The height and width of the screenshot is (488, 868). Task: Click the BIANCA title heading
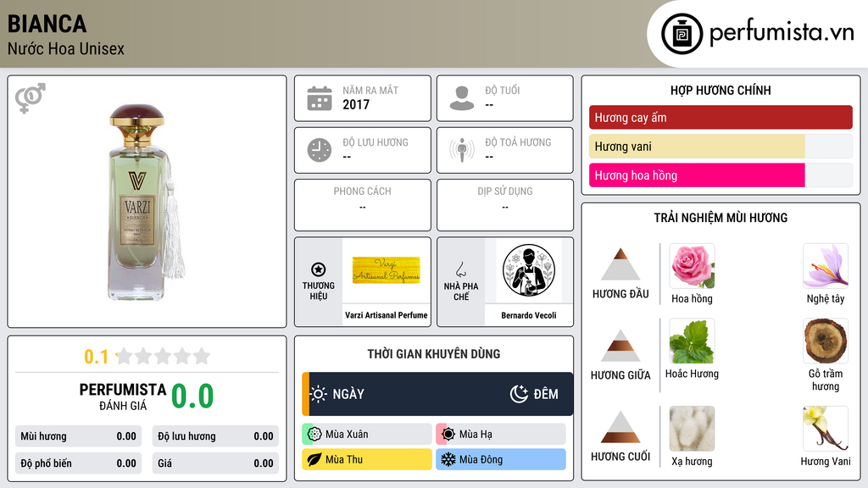click(x=47, y=24)
